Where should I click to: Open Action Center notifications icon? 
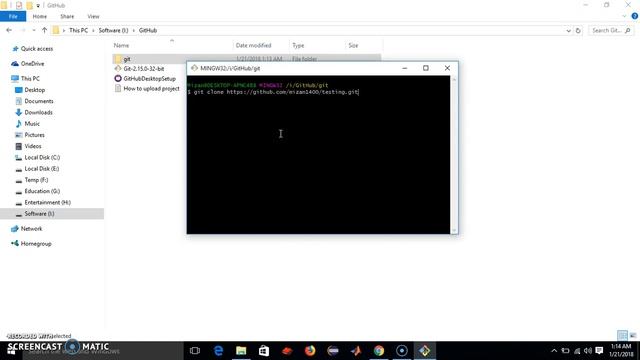599,351
